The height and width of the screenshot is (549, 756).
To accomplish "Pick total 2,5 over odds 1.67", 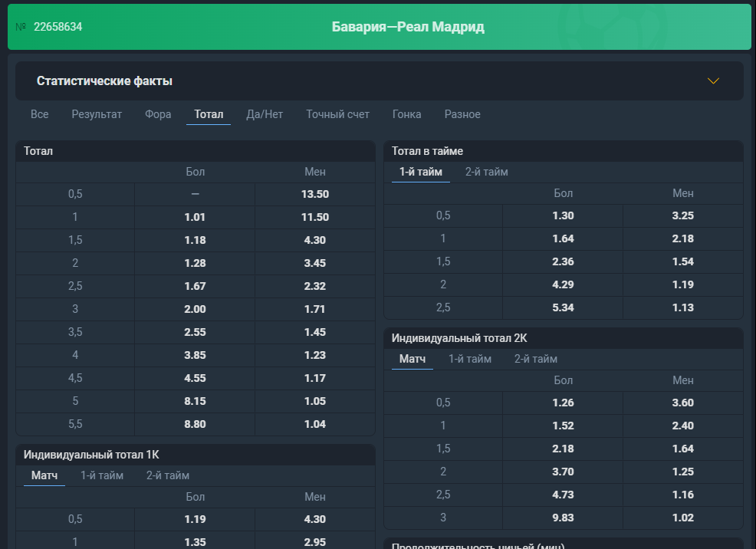I will pyautogui.click(x=195, y=286).
